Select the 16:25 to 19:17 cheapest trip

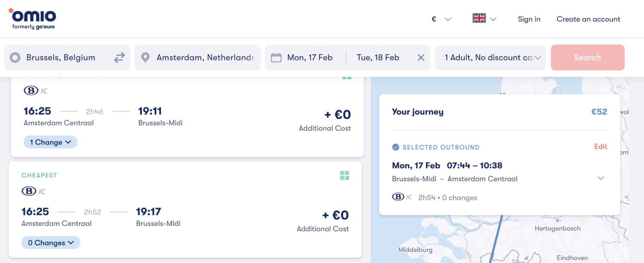pyautogui.click(x=185, y=214)
